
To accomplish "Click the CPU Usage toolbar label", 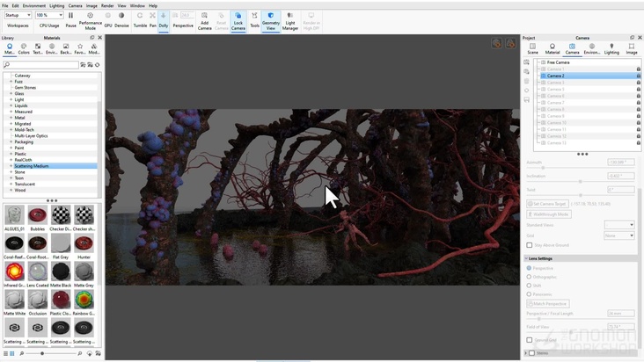I will 49,25.
